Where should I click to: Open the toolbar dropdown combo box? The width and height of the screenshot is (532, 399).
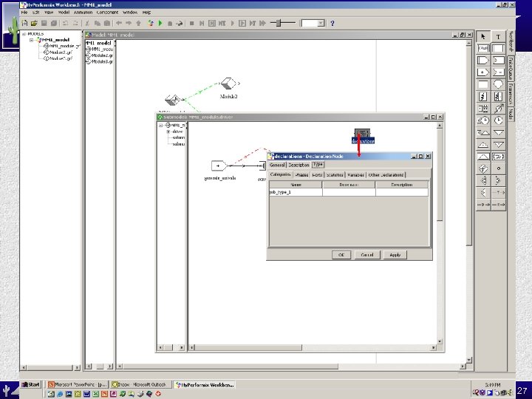[x=313, y=23]
